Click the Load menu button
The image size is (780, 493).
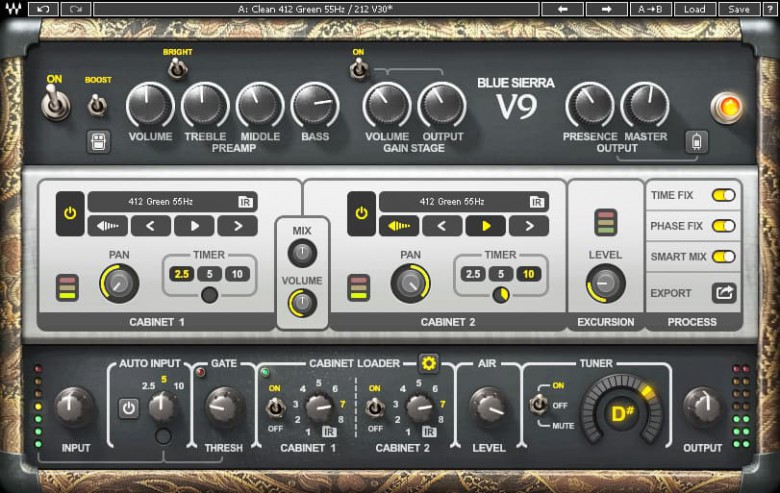point(694,9)
